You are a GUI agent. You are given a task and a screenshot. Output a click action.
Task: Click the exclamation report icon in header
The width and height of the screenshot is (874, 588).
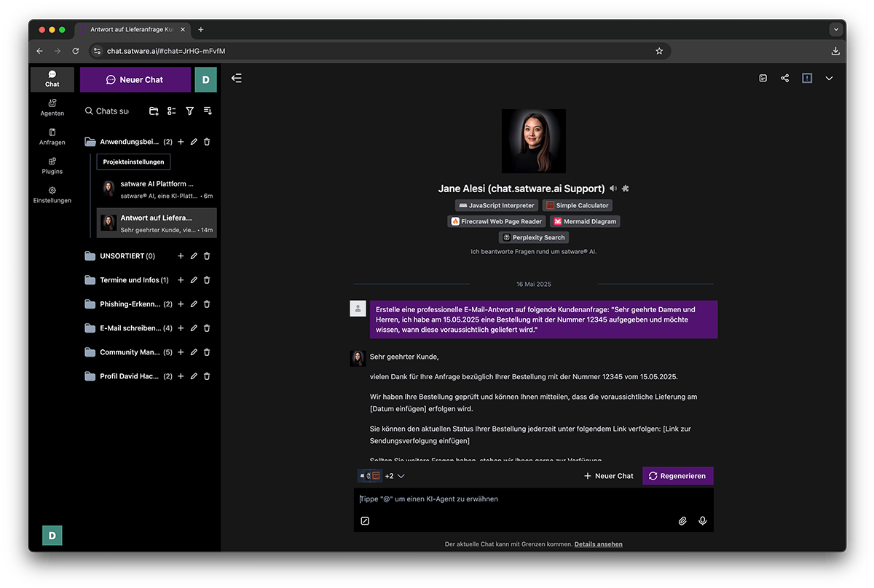pyautogui.click(x=807, y=79)
